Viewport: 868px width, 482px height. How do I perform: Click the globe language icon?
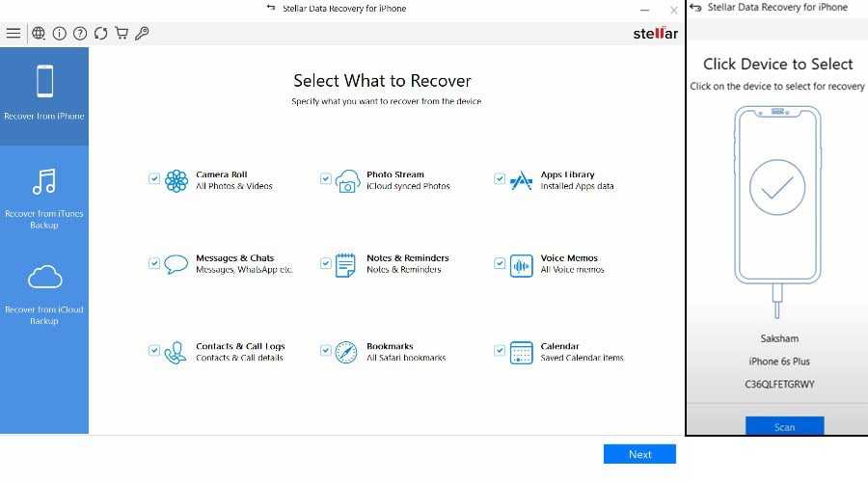coord(39,33)
